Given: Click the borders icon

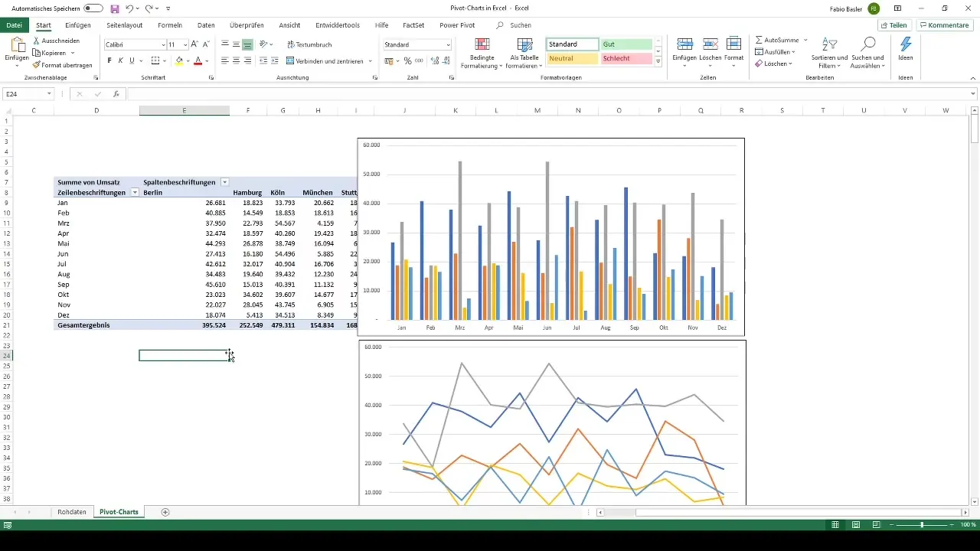Looking at the screenshot, I should point(155,60).
